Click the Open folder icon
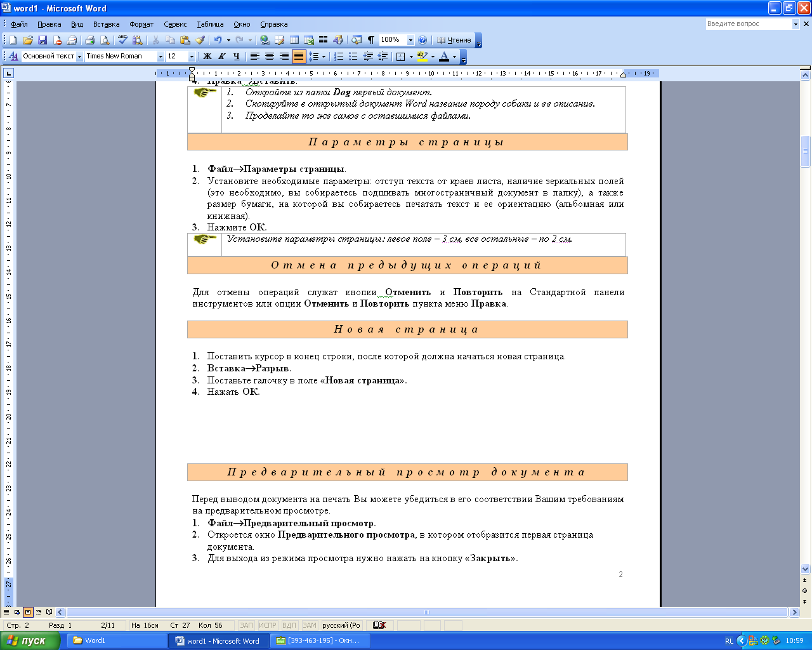The width and height of the screenshot is (812, 650). point(28,40)
